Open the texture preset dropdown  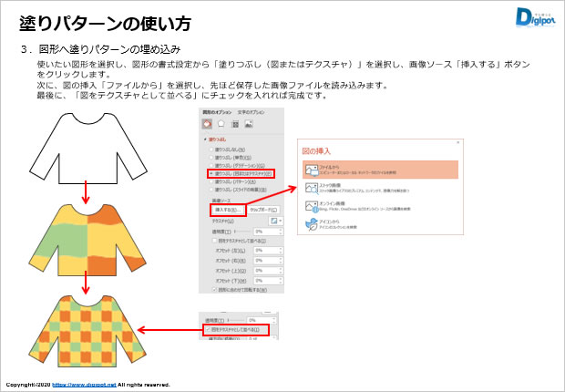coord(274,221)
